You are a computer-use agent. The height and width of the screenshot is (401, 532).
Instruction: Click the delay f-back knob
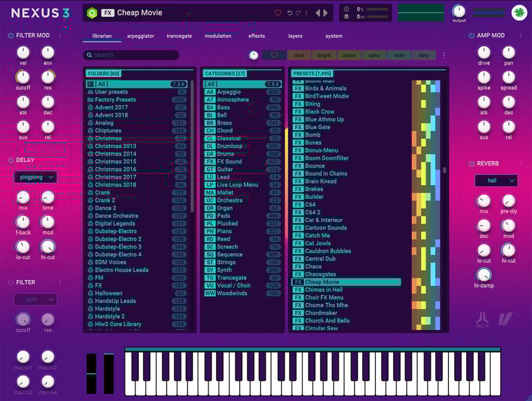click(23, 222)
